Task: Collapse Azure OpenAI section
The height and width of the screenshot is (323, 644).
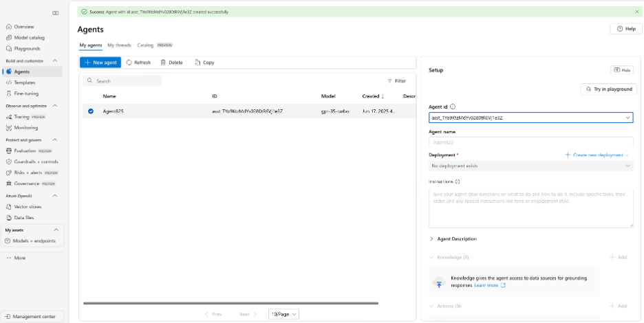Action: (55, 196)
